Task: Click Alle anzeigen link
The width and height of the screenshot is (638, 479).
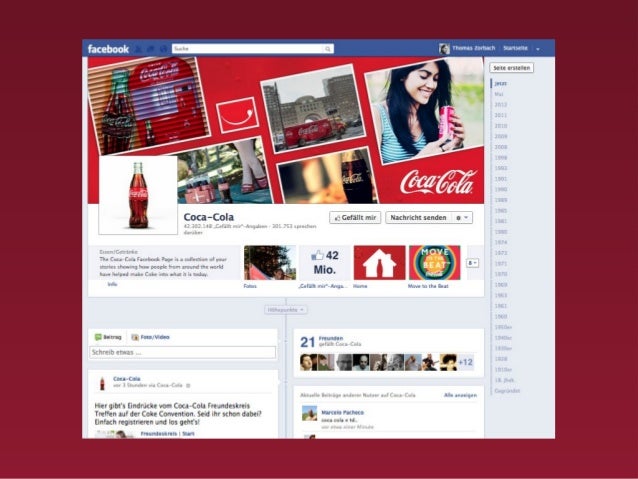Action: pos(460,395)
